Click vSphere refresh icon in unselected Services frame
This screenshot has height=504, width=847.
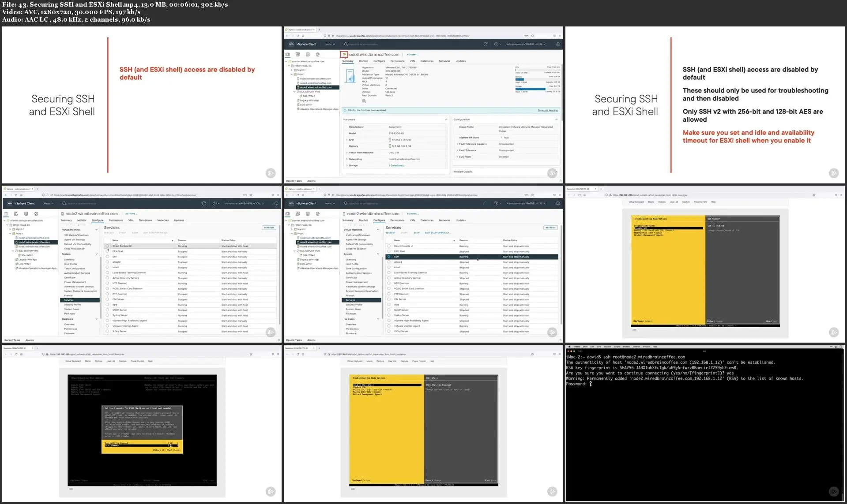(x=204, y=203)
